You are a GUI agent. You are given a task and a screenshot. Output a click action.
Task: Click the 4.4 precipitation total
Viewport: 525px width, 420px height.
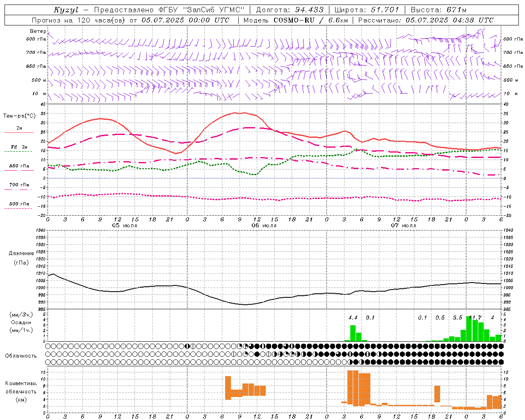pyautogui.click(x=353, y=318)
